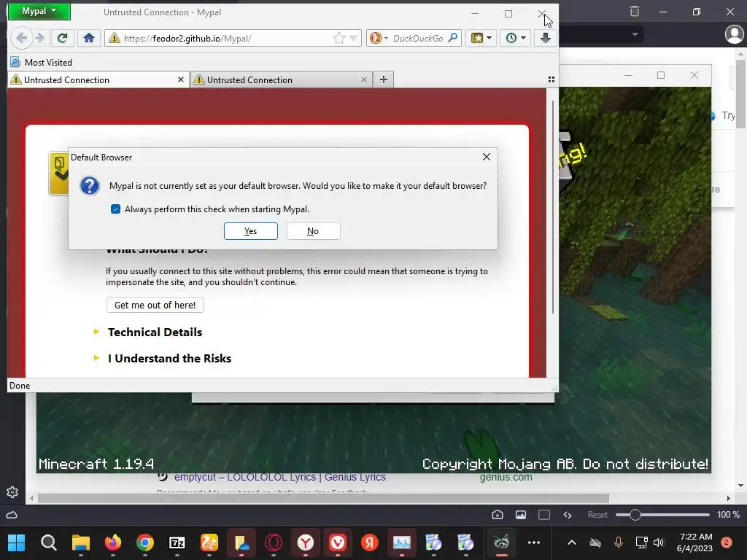
Task: Close the first Untrusted Connection tab
Action: 181,79
